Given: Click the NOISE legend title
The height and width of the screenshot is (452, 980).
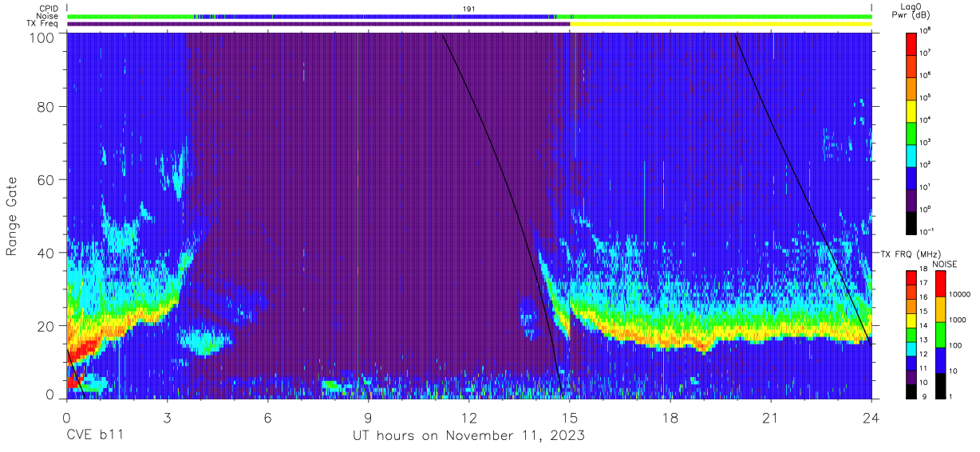Looking at the screenshot, I should 946,264.
